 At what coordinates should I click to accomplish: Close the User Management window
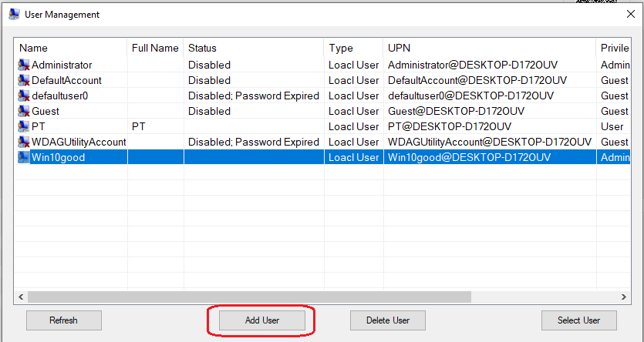click(626, 14)
